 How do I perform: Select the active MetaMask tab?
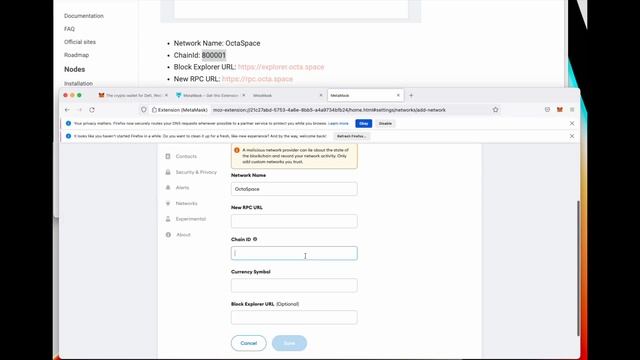[365, 96]
